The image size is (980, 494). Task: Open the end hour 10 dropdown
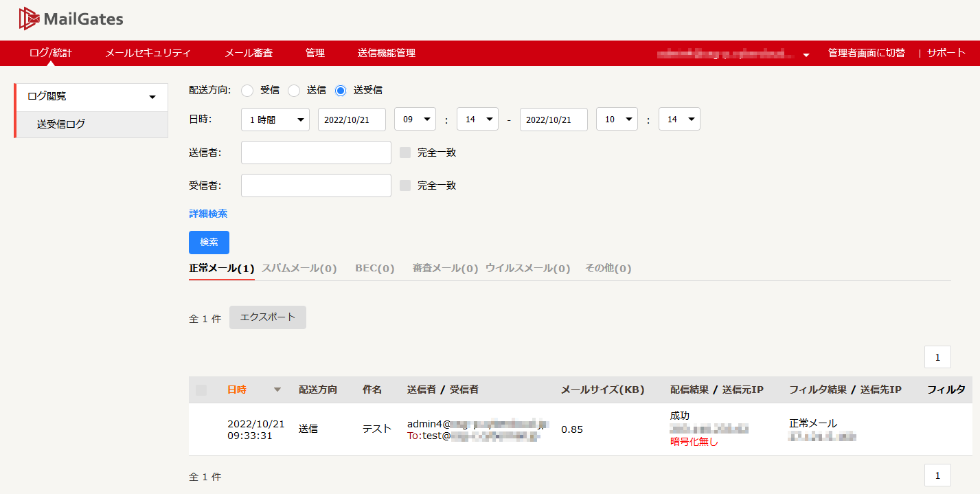[x=617, y=120]
